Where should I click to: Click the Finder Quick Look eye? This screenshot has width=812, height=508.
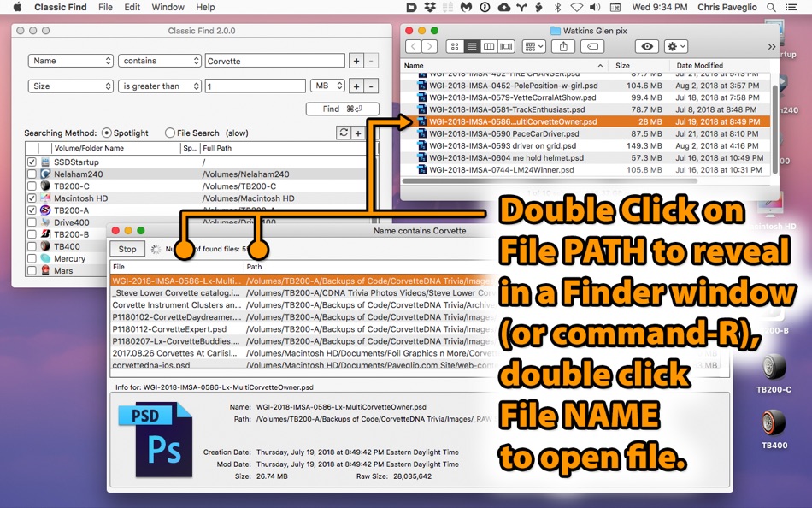click(647, 47)
